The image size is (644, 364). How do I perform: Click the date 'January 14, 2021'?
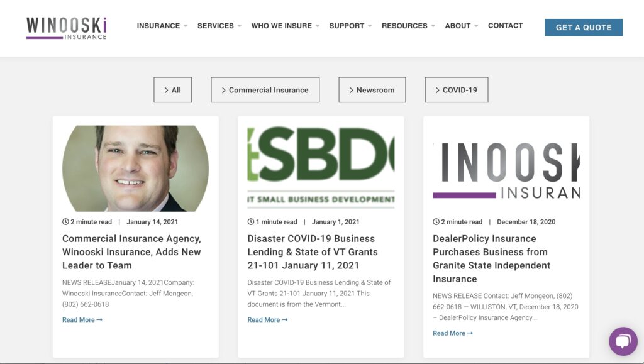coord(152,222)
